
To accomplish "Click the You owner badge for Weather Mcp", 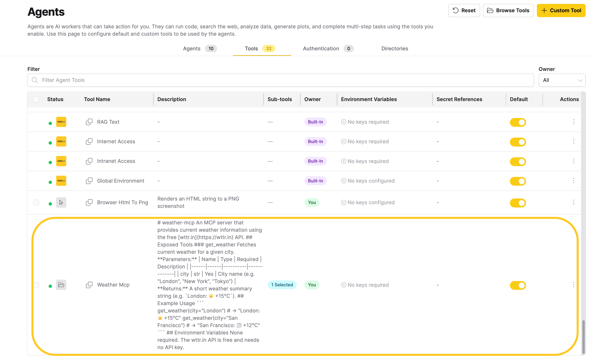I will (312, 285).
